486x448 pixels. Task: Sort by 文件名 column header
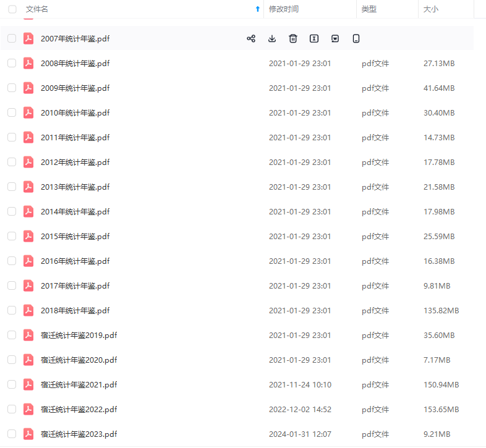[x=37, y=9]
